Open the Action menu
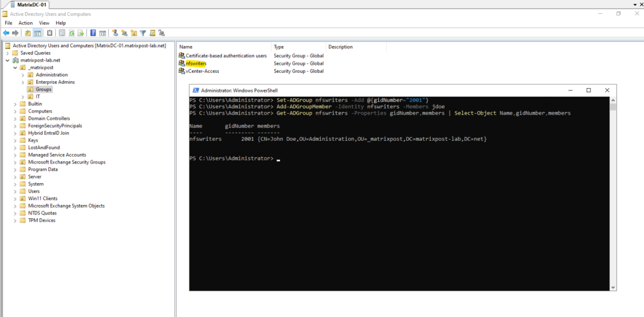The height and width of the screenshot is (317, 644). (x=25, y=23)
